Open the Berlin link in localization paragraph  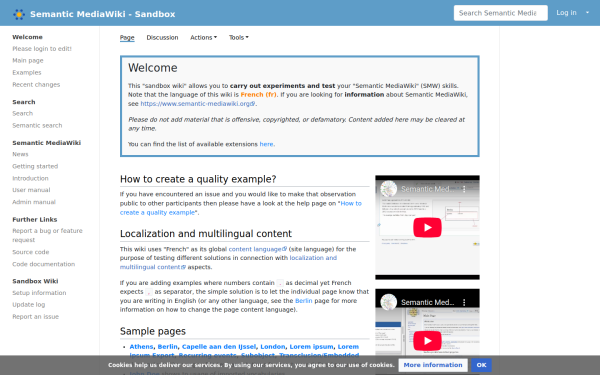point(303,301)
